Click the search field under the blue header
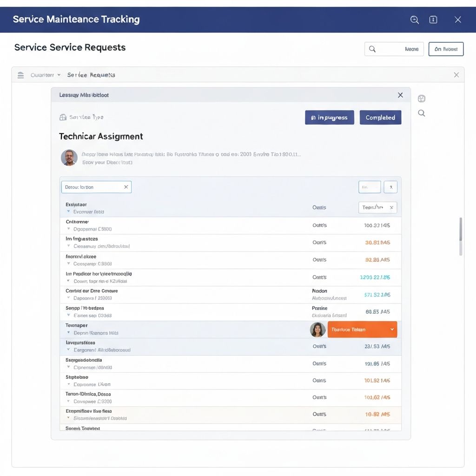 pyautogui.click(x=394, y=49)
